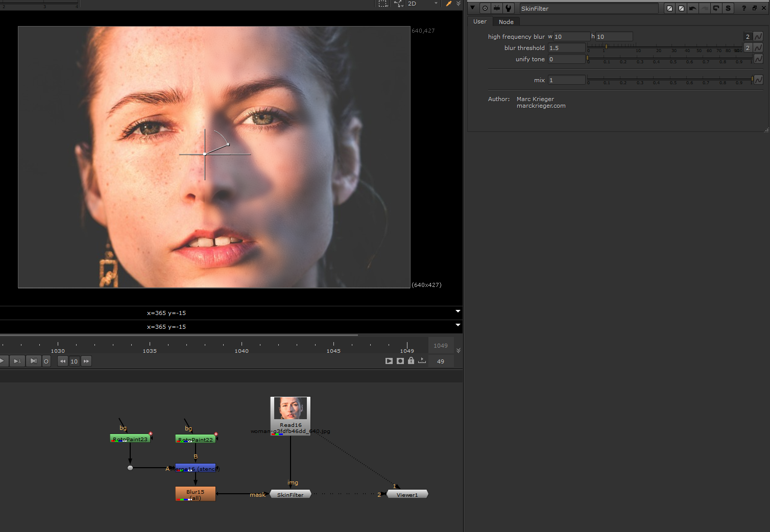Click the 3D transform handles icon near the 2D selector
This screenshot has width=770, height=532.
[397, 4]
